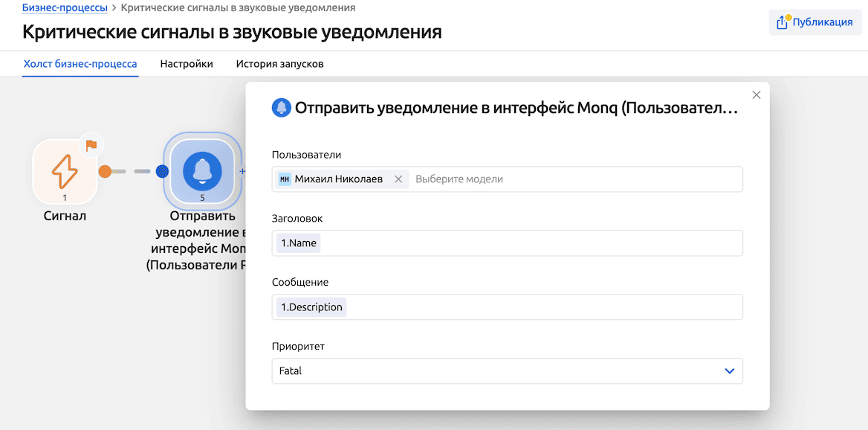Image resolution: width=868 pixels, height=430 pixels.
Task: Select the blue bell notification node
Action: pos(202,171)
